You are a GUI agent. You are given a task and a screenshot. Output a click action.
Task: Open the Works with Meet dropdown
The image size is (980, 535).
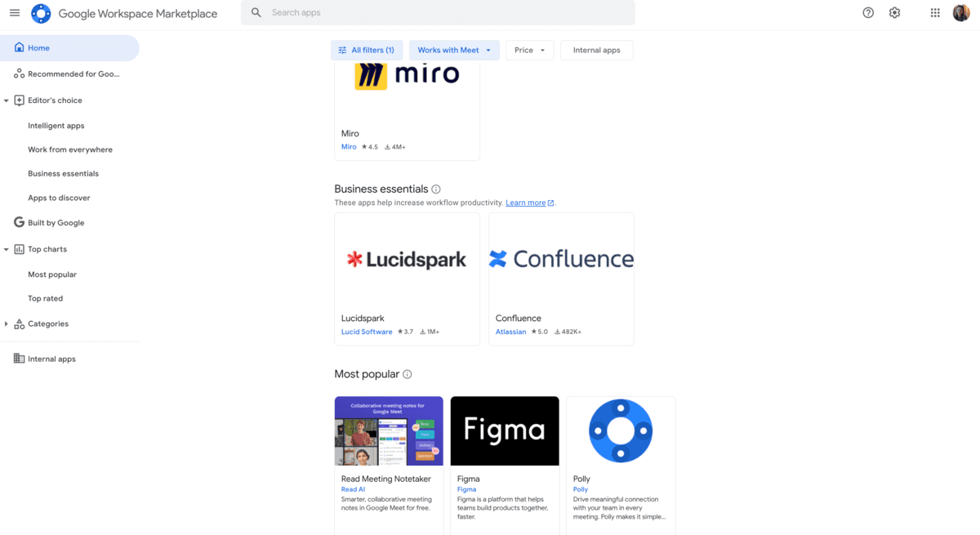click(454, 51)
